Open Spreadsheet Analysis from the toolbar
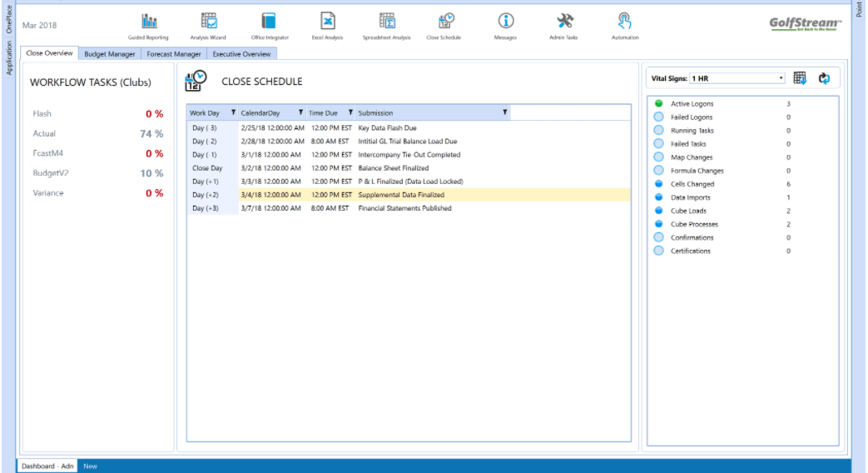Image resolution: width=868 pixels, height=473 pixels. [x=387, y=22]
